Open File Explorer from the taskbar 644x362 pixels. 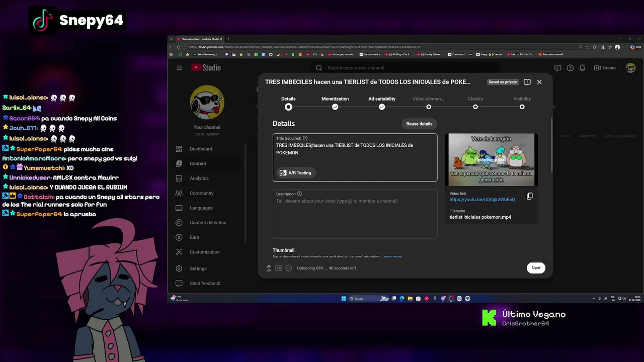410,299
